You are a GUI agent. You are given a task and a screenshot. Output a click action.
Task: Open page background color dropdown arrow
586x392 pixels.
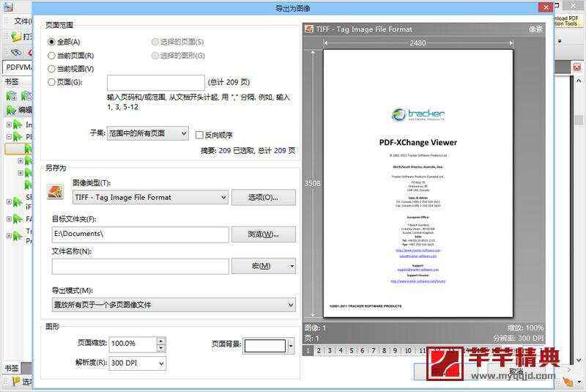point(291,346)
